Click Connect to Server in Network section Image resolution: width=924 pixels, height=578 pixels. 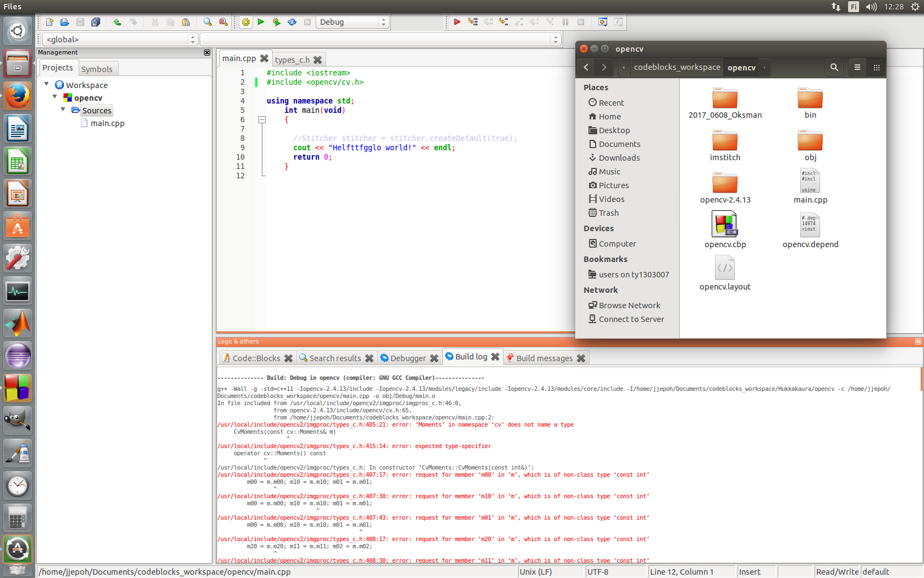coord(631,319)
